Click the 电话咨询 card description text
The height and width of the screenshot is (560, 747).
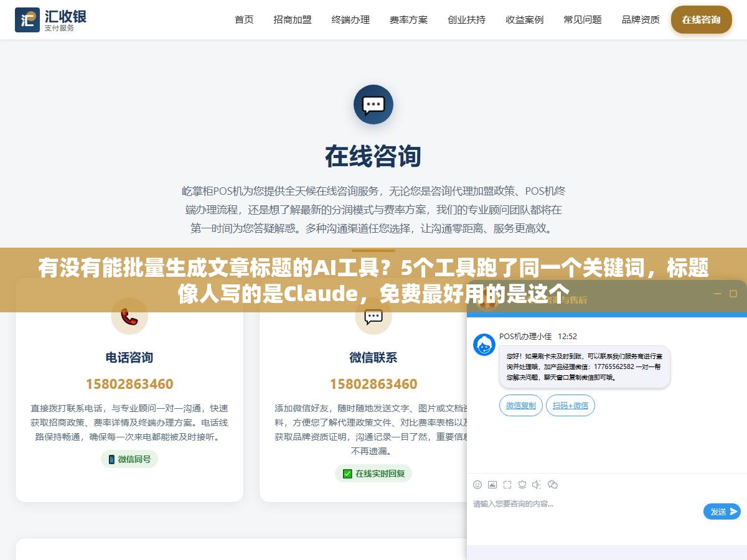point(129,422)
